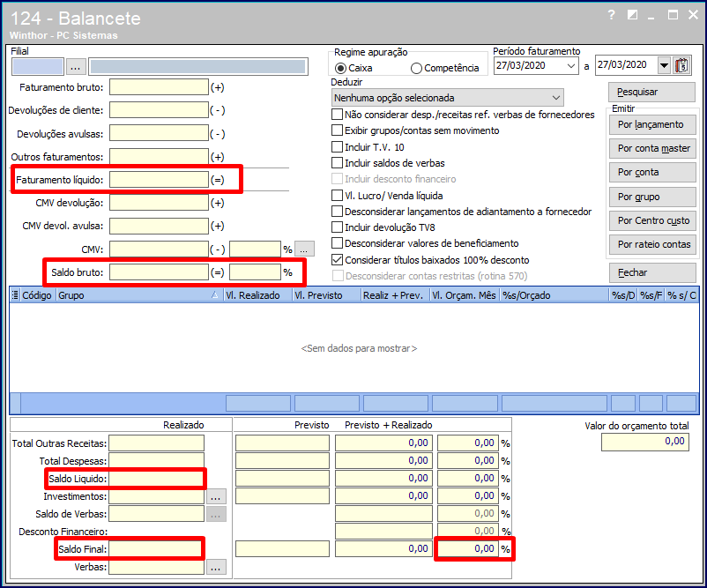Emit report Por lançamento
707x588 pixels.
652,124
